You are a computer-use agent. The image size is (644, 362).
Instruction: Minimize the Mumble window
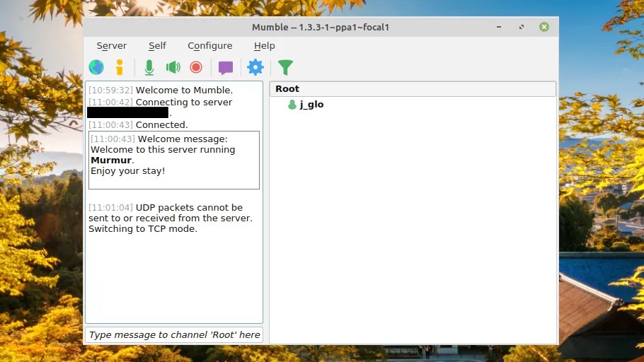[x=499, y=27]
